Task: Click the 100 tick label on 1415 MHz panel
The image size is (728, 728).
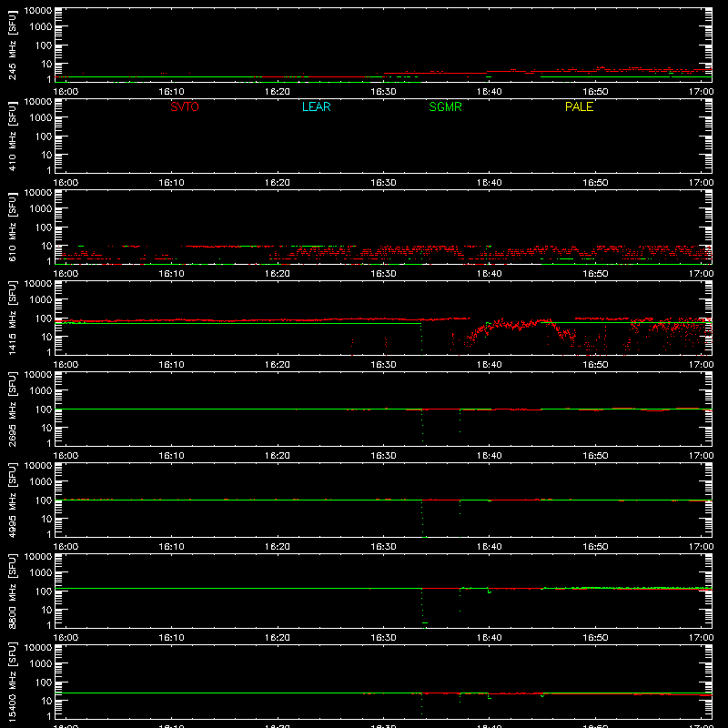Action: [44, 318]
